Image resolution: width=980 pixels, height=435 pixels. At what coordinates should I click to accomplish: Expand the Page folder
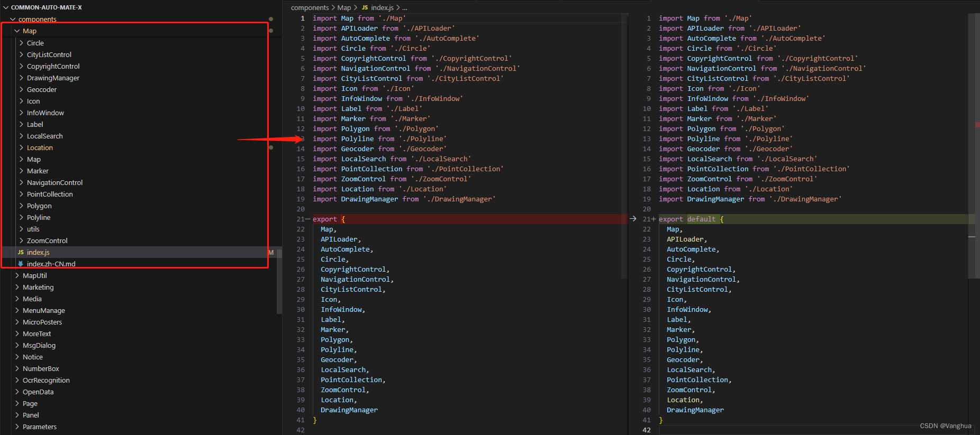click(30, 403)
